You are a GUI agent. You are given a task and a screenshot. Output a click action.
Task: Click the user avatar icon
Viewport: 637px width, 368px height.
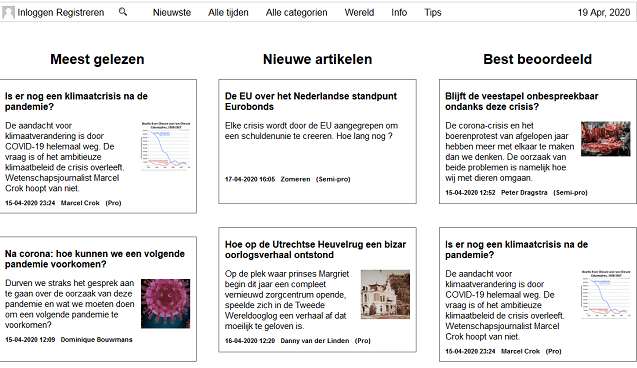(8, 13)
